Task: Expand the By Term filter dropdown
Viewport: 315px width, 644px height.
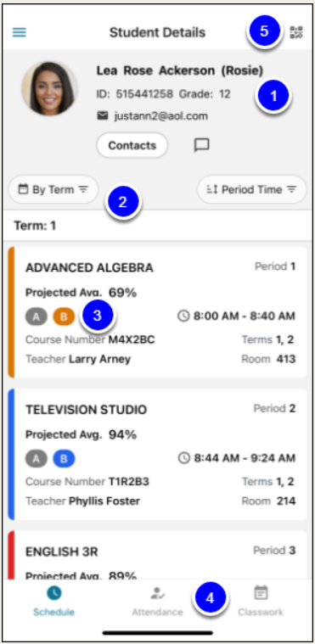Action: pos(53,190)
